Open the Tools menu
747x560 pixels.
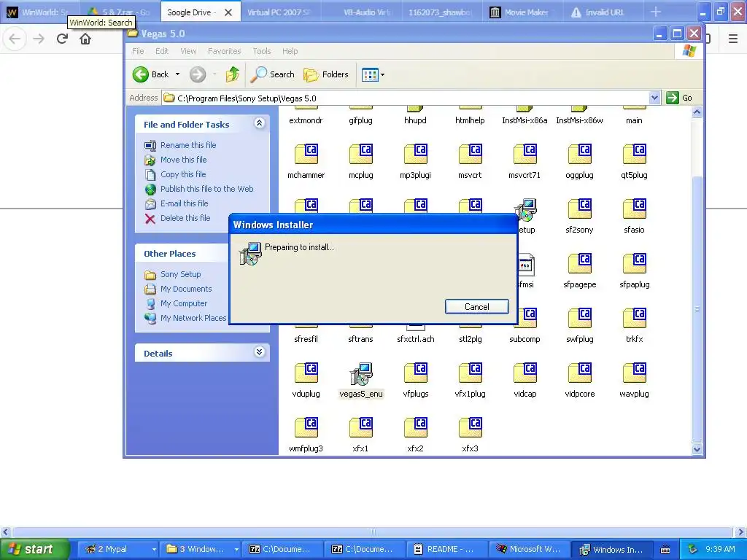[262, 51]
